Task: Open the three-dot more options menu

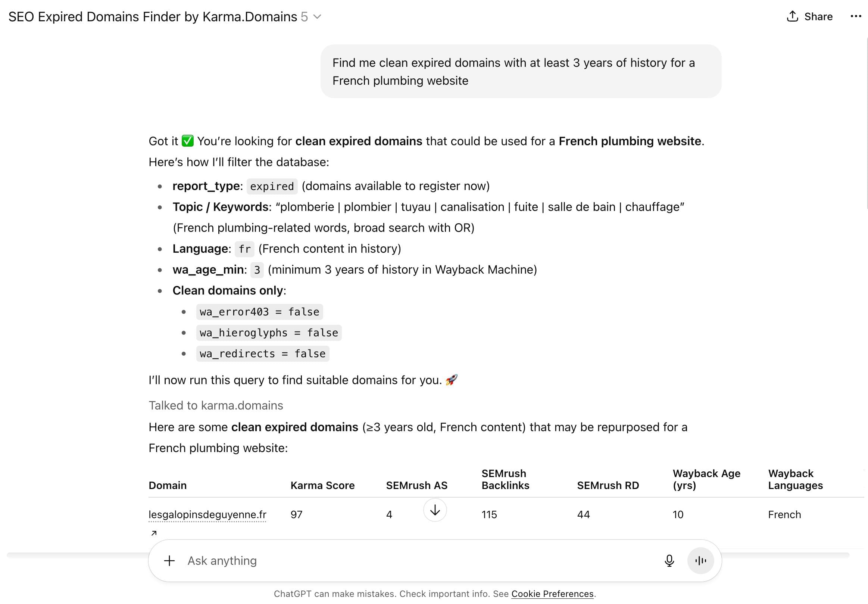Action: pos(856,16)
